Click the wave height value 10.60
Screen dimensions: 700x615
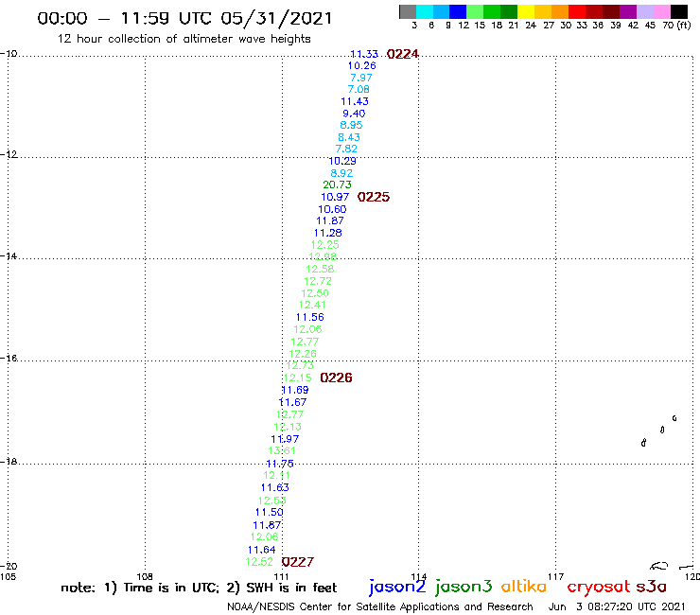(x=332, y=209)
